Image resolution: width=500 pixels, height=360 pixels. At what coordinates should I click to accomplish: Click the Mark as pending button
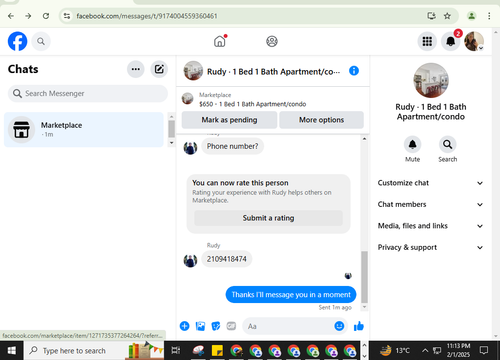click(x=229, y=120)
